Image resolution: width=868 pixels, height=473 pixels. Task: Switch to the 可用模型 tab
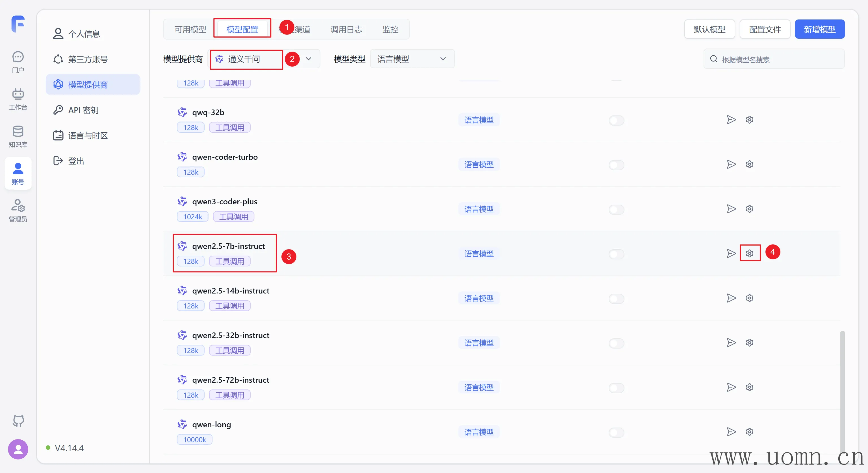(x=190, y=29)
